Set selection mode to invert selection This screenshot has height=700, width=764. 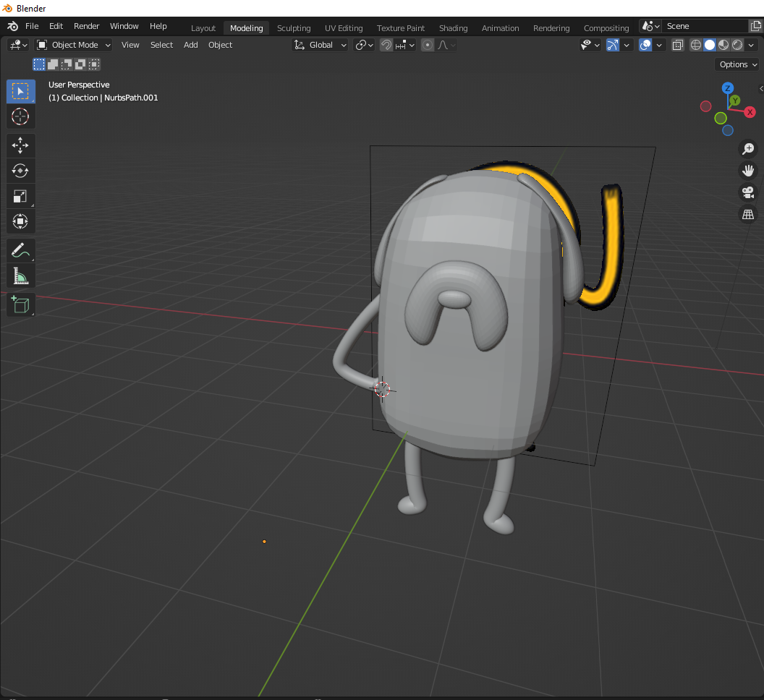pos(80,64)
